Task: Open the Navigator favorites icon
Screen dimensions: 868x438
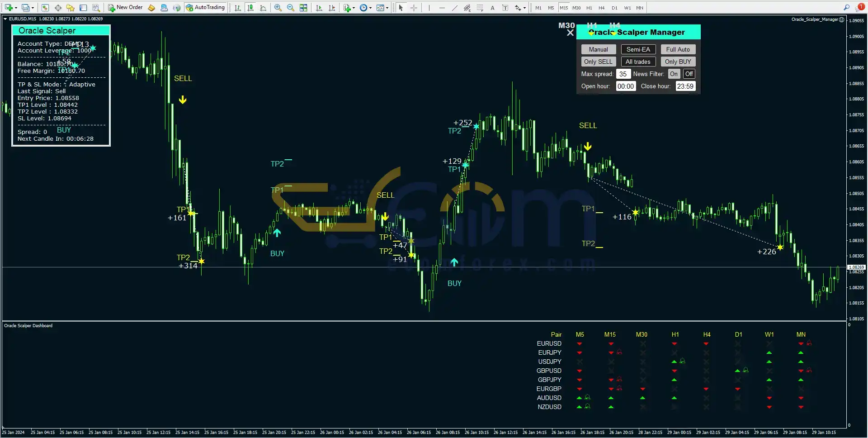Action: coord(71,8)
